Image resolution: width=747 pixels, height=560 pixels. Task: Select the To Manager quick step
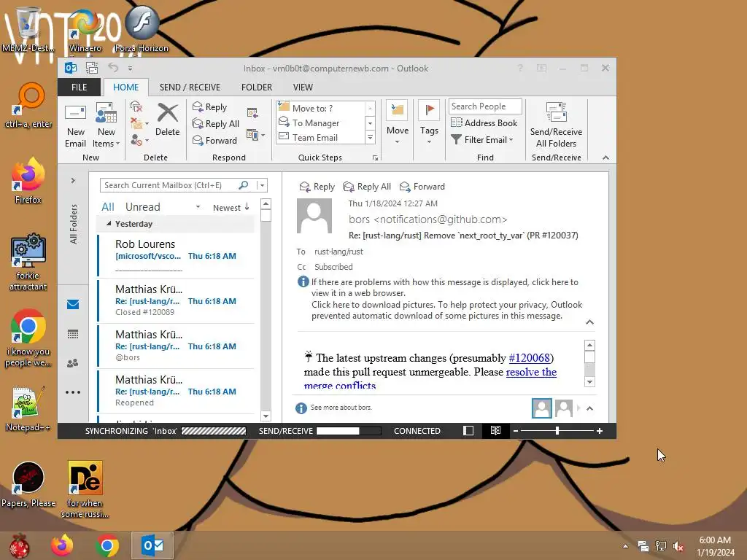click(x=320, y=122)
